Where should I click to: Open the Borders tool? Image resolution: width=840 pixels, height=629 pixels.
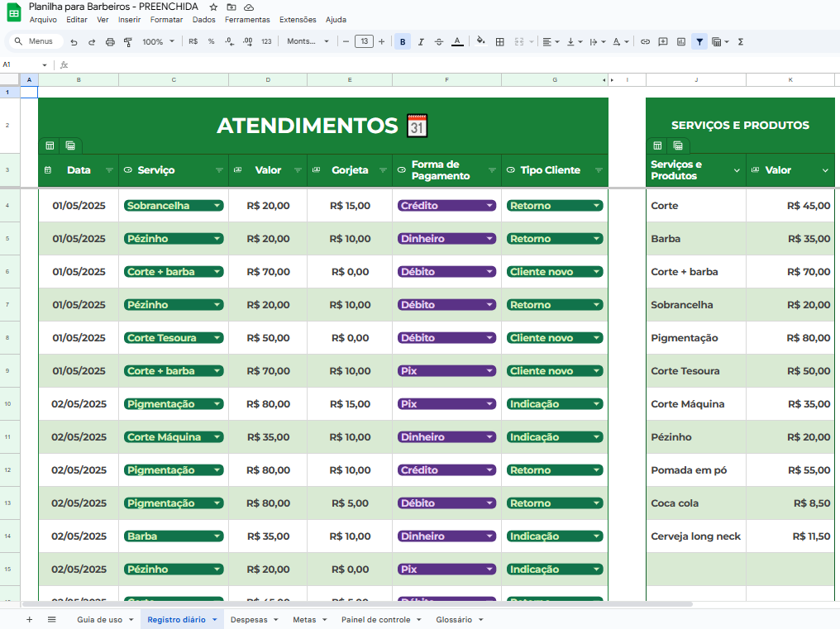pos(501,41)
